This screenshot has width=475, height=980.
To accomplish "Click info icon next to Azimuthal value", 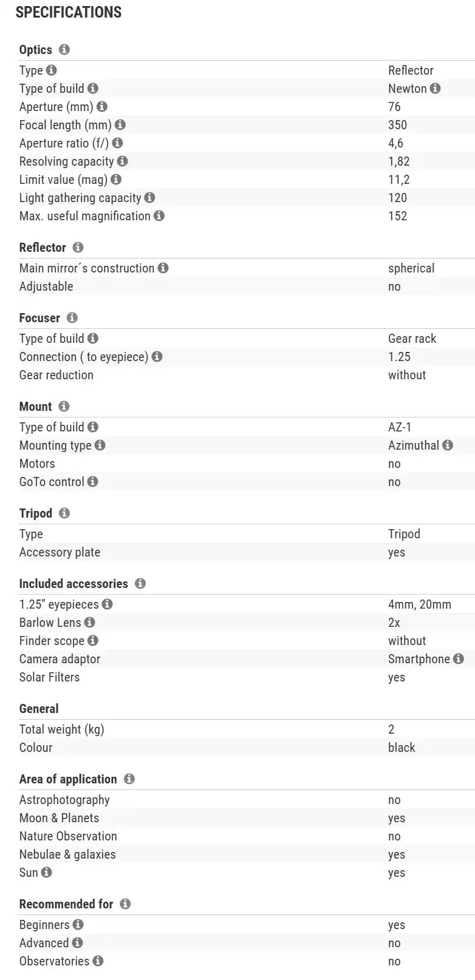I will click(x=448, y=445).
